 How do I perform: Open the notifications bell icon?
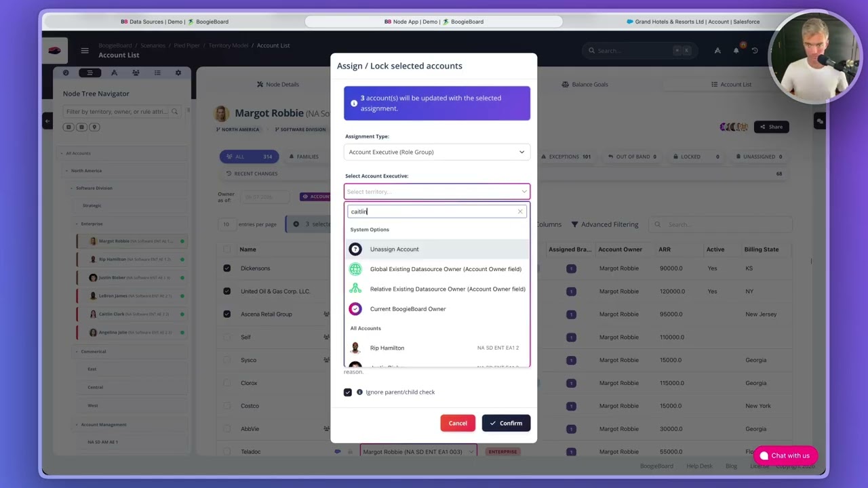pos(736,50)
